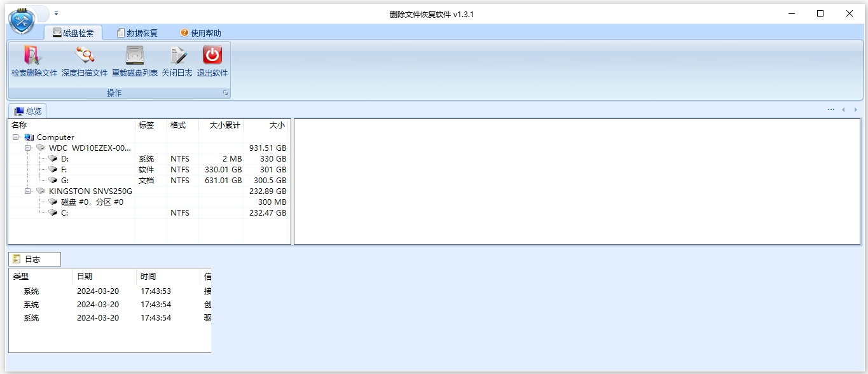Screen dimensions: 868x374
Task: Open quick access toolbar dropdown arrow
Action: click(56, 13)
